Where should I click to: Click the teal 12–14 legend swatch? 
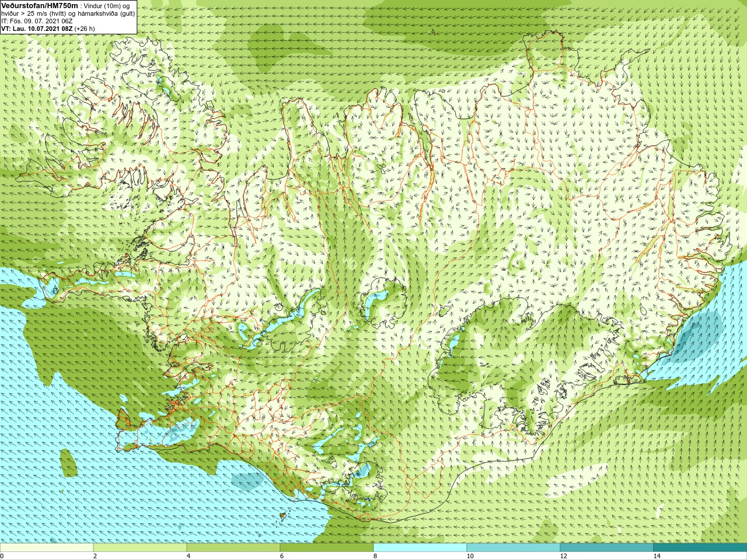point(607,548)
